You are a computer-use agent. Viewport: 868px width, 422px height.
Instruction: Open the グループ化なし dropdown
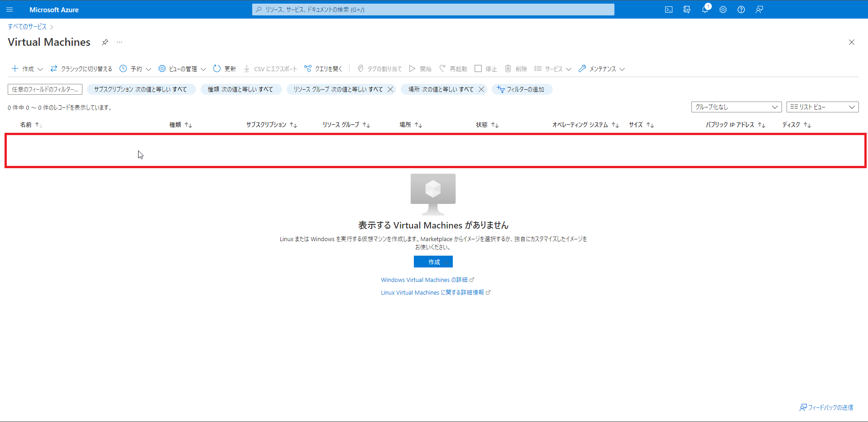(x=736, y=107)
